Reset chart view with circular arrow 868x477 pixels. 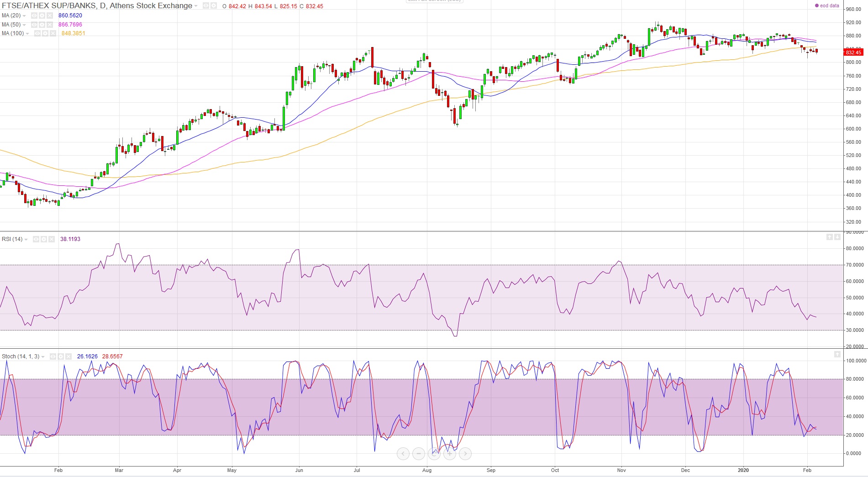coord(434,454)
